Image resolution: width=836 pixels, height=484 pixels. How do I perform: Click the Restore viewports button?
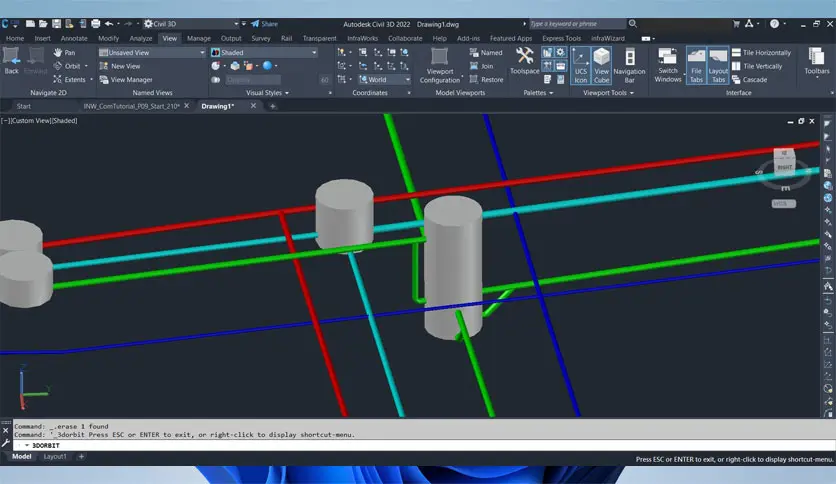486,79
